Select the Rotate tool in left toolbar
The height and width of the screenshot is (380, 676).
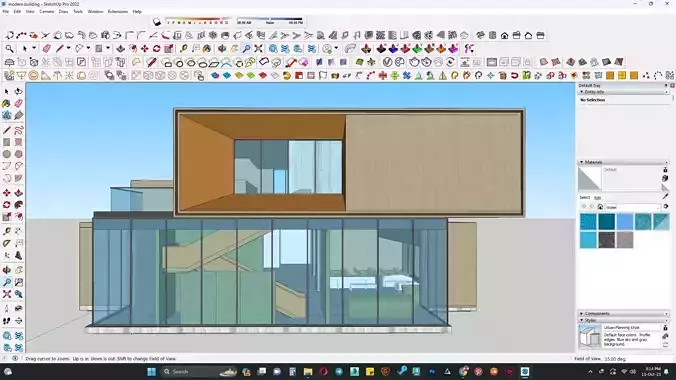pyautogui.click(x=6, y=205)
